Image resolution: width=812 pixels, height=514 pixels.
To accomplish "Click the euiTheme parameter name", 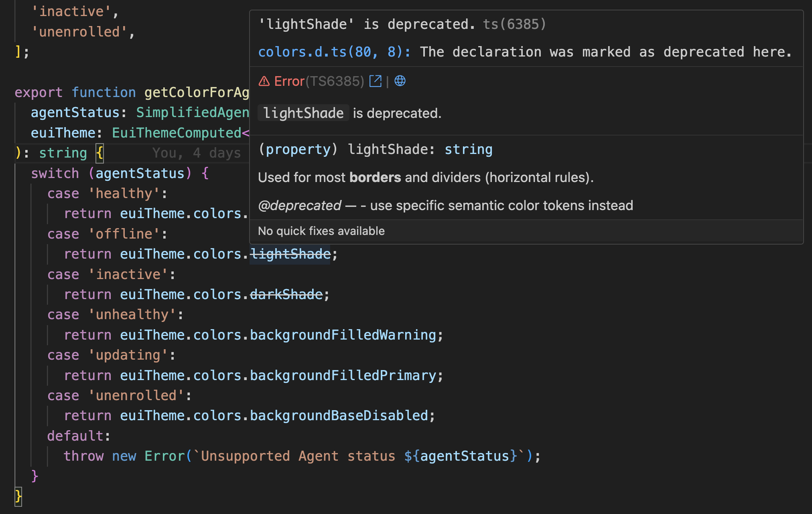I will coord(63,133).
